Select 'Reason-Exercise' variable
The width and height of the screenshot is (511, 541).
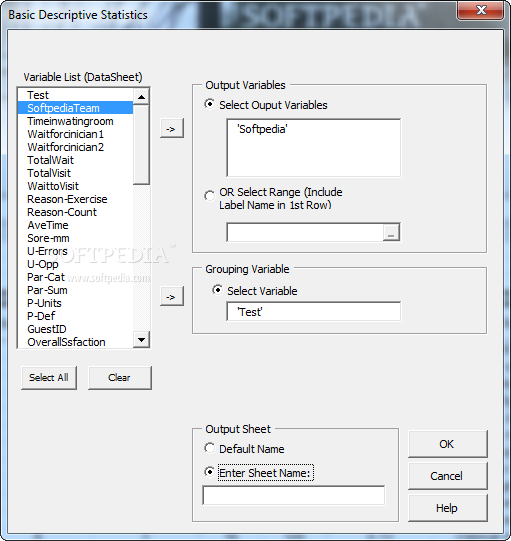[75, 199]
